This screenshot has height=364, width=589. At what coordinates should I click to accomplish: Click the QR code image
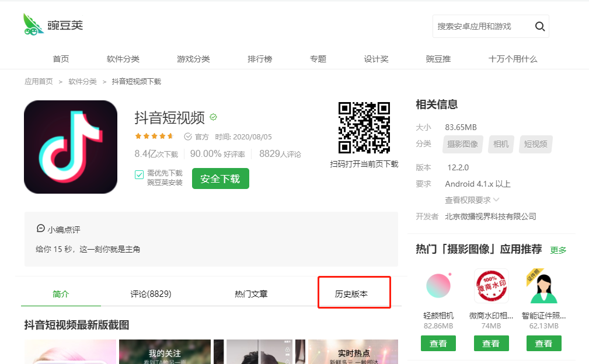click(364, 127)
